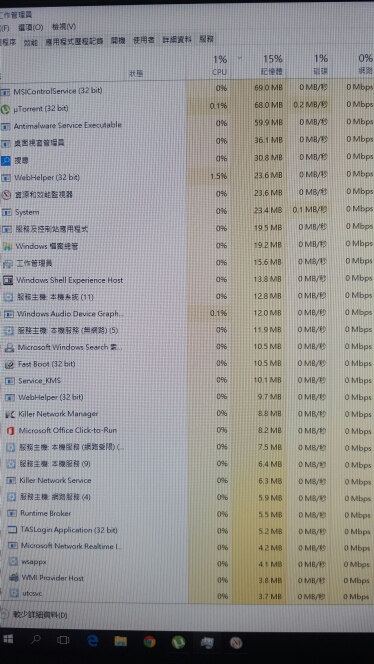Switch to the 效能 tab

point(30,42)
